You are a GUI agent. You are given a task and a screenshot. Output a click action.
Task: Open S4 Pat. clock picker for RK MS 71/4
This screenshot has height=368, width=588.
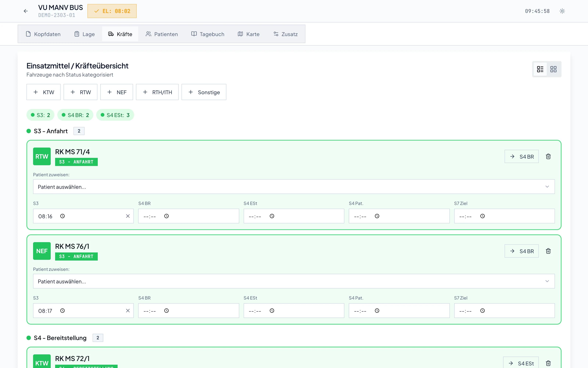coord(377,216)
